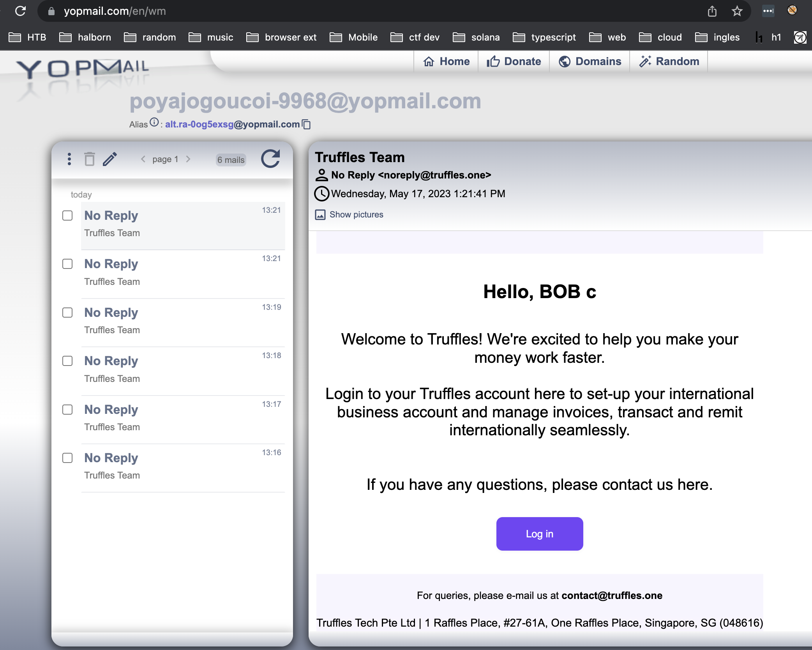The image size is (812, 650).
Task: Click the page 1 indicator
Action: pyautogui.click(x=165, y=159)
